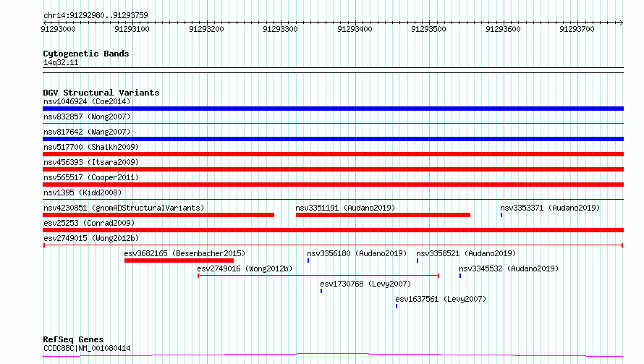Click the Cytogenetic Bands track heading
The width and height of the screenshot is (644, 364).
point(86,54)
